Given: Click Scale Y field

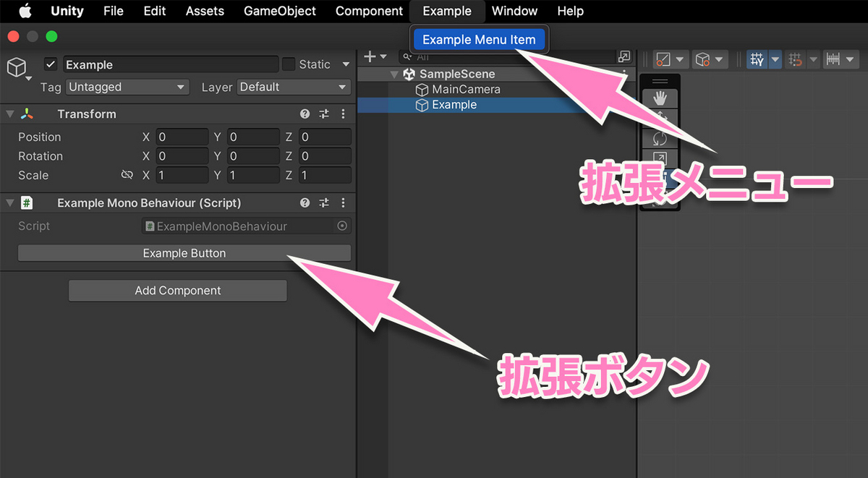Looking at the screenshot, I should click(x=253, y=175).
